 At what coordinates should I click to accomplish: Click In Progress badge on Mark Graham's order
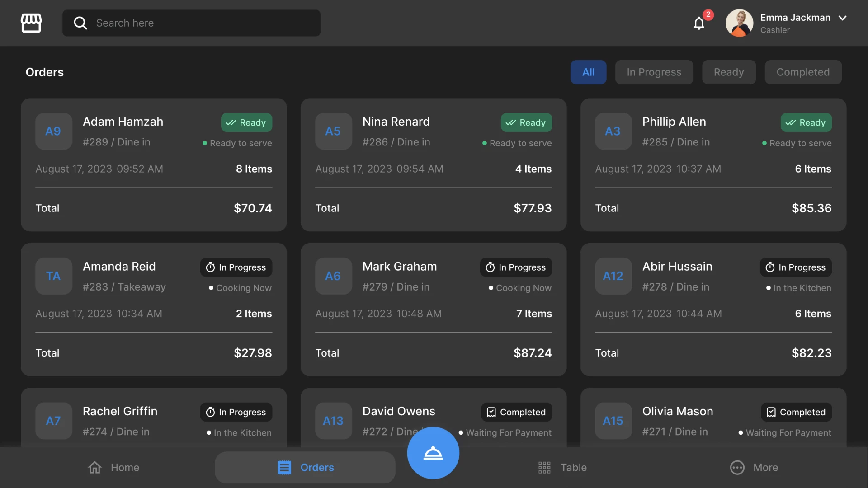(x=516, y=267)
